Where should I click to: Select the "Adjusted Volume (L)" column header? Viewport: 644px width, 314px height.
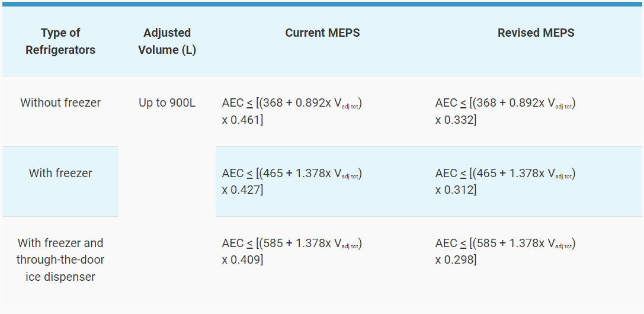point(167,41)
